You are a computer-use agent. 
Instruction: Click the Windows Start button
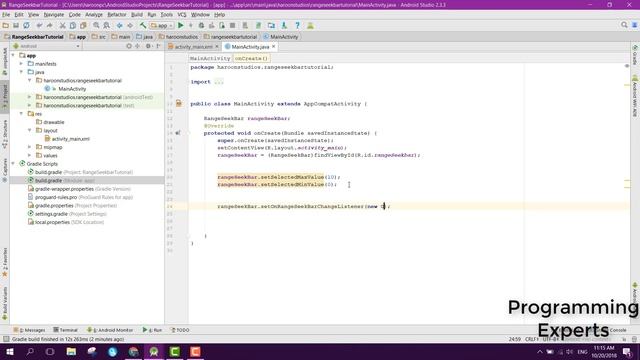pyautogui.click(x=9, y=351)
